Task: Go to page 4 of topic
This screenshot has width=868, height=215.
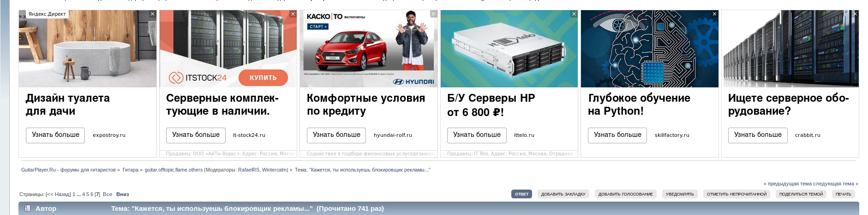Action: coord(84,194)
